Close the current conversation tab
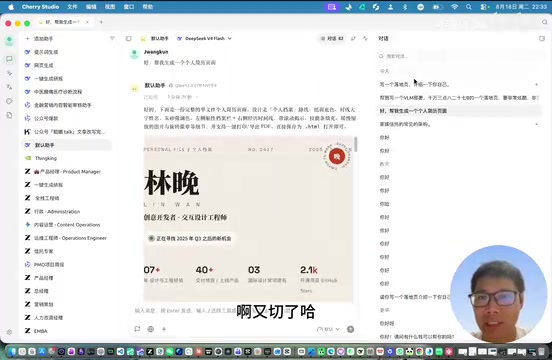Viewport: 552px width, 360px height. pos(87,22)
